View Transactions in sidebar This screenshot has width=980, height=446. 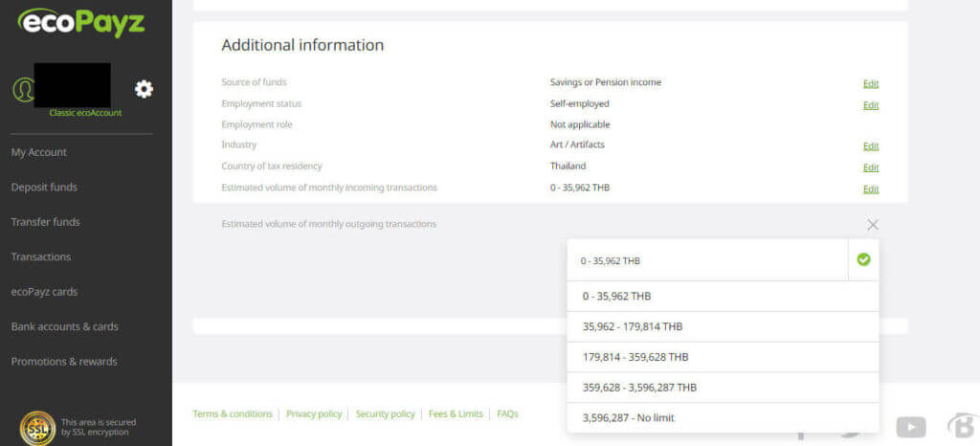pos(40,256)
